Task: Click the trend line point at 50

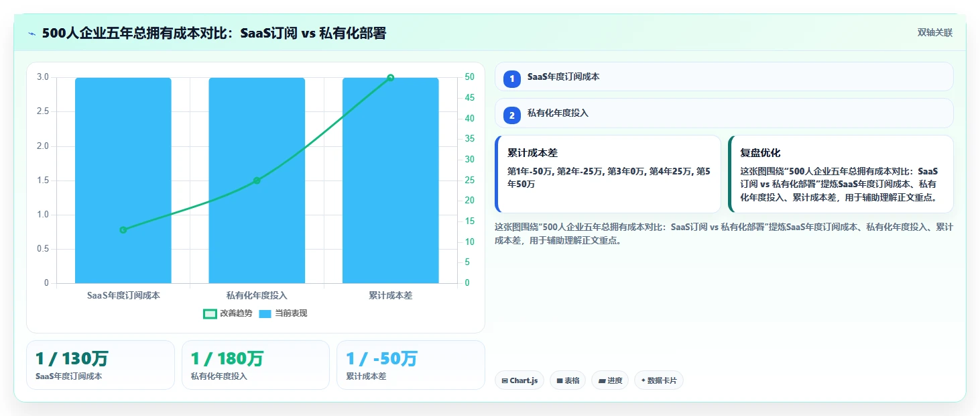Action: point(391,78)
